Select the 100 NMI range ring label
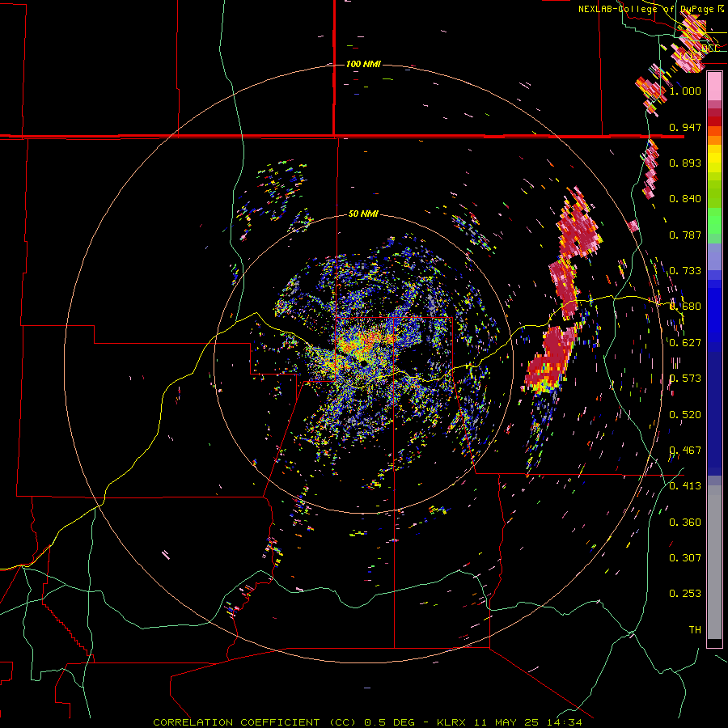This screenshot has height=728, width=728. [363, 64]
